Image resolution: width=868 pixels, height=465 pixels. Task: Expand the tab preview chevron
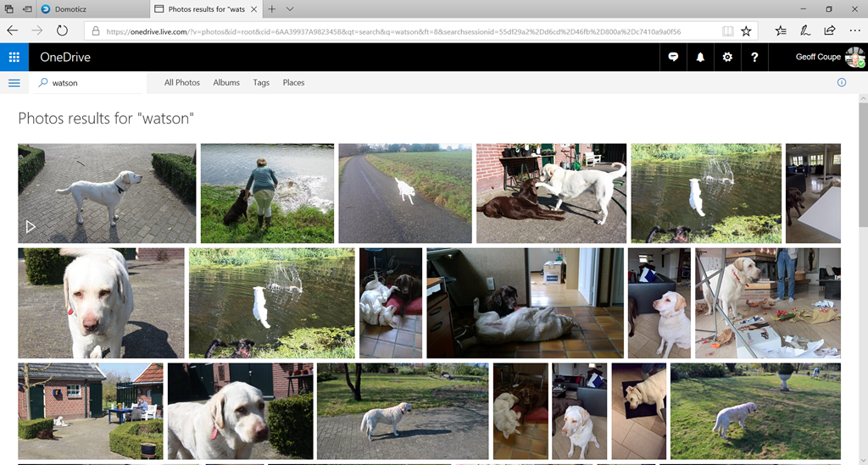pyautogui.click(x=290, y=8)
